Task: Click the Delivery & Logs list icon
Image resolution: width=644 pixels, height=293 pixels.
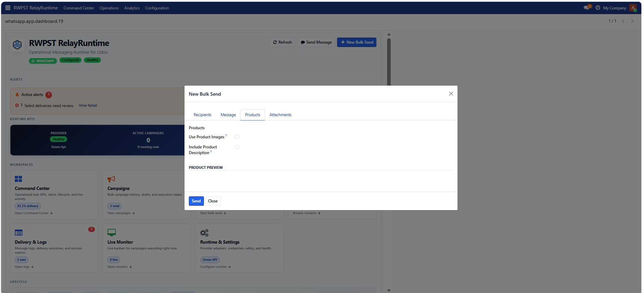Action: [x=18, y=233]
